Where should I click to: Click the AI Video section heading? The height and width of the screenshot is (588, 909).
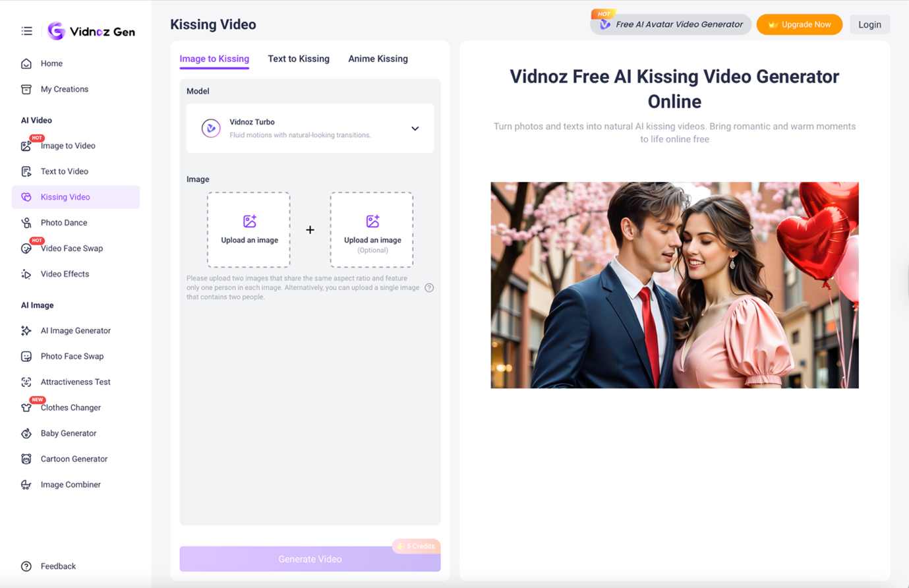[36, 121]
